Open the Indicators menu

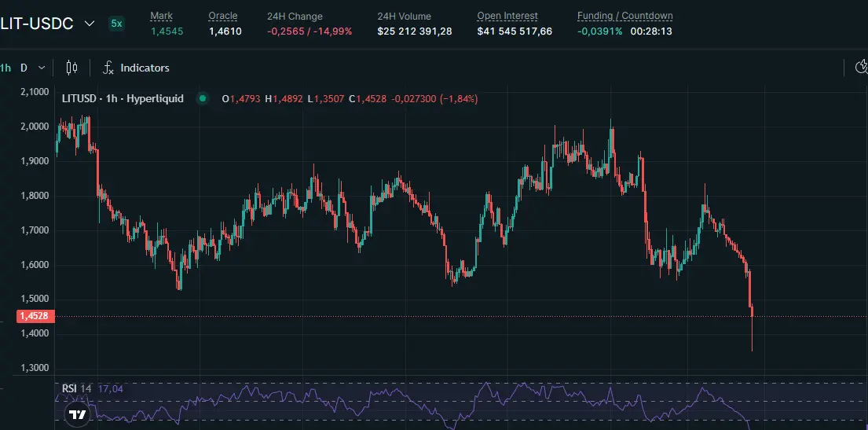(136, 68)
